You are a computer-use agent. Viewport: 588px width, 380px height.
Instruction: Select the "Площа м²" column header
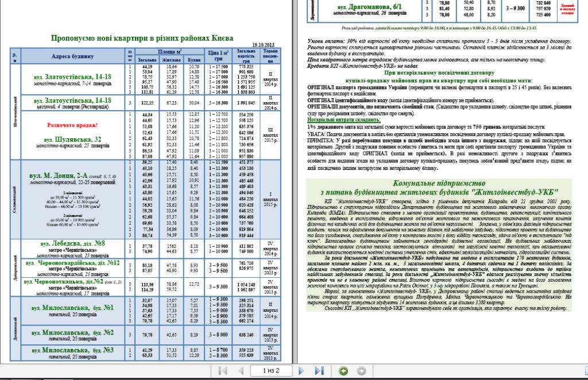pos(169,52)
